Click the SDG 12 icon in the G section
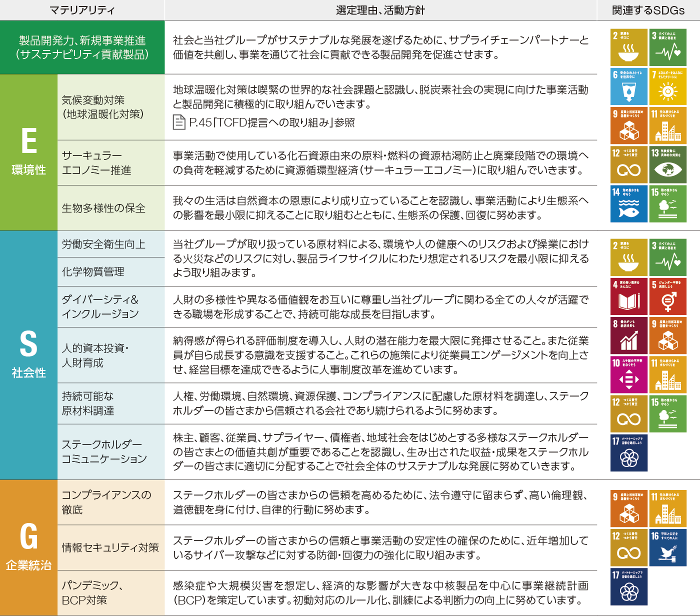The width and height of the screenshot is (700, 616). coord(629,546)
